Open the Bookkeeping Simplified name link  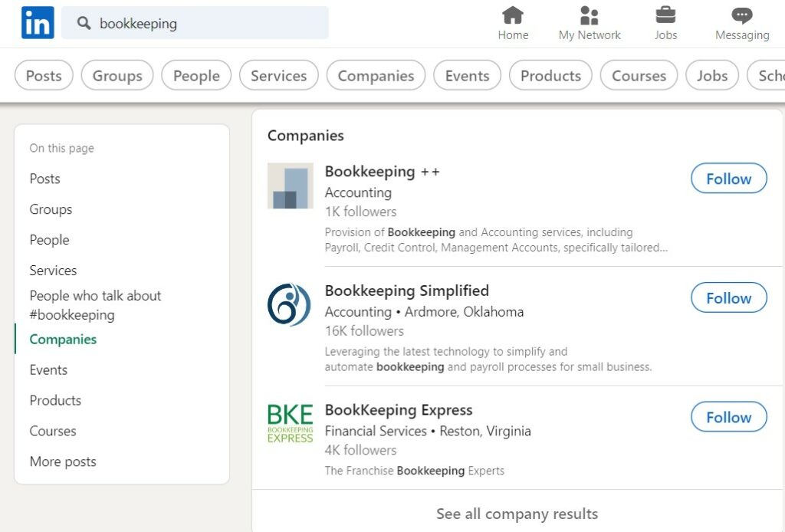[x=406, y=291]
